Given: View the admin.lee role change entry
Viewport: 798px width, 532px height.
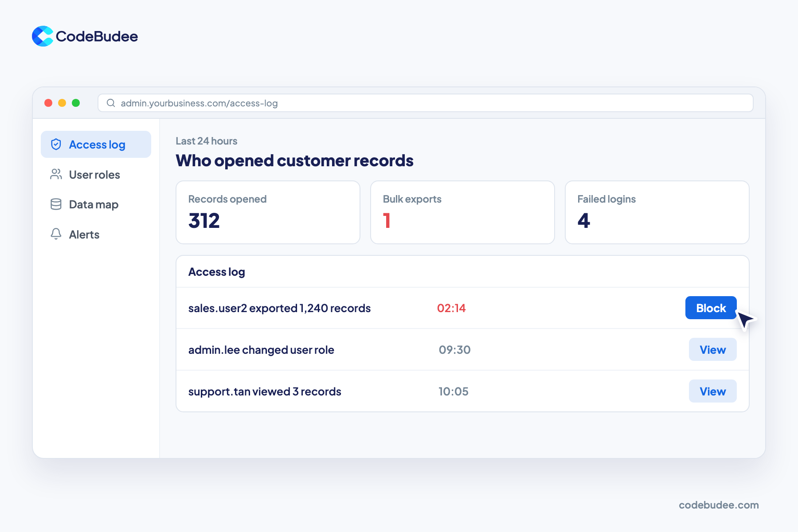Looking at the screenshot, I should click(x=712, y=349).
